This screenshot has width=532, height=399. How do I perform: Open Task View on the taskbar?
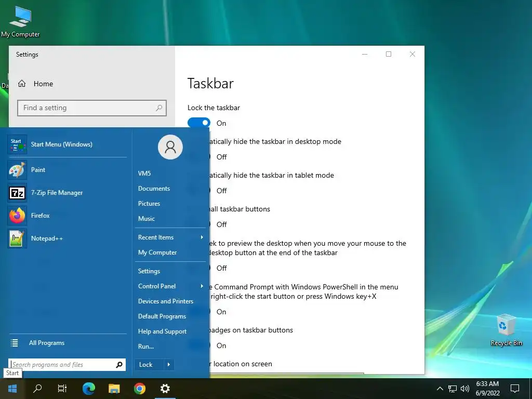point(62,389)
